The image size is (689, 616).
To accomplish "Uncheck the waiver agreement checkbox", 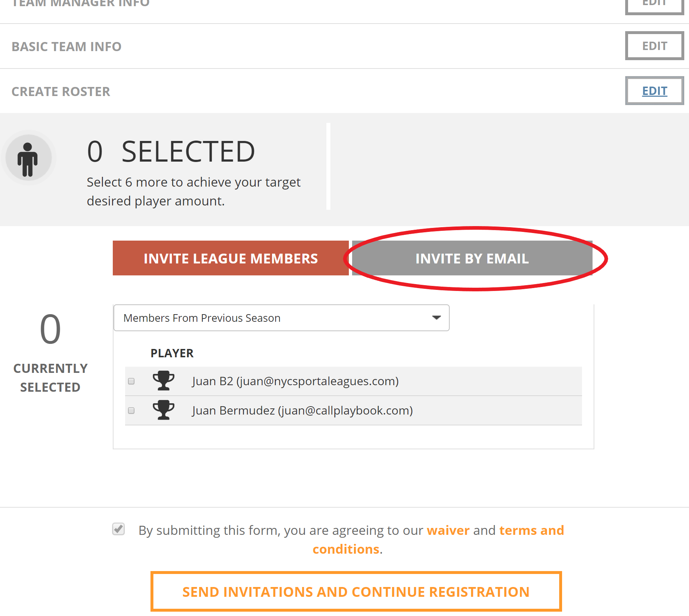I will pos(117,530).
